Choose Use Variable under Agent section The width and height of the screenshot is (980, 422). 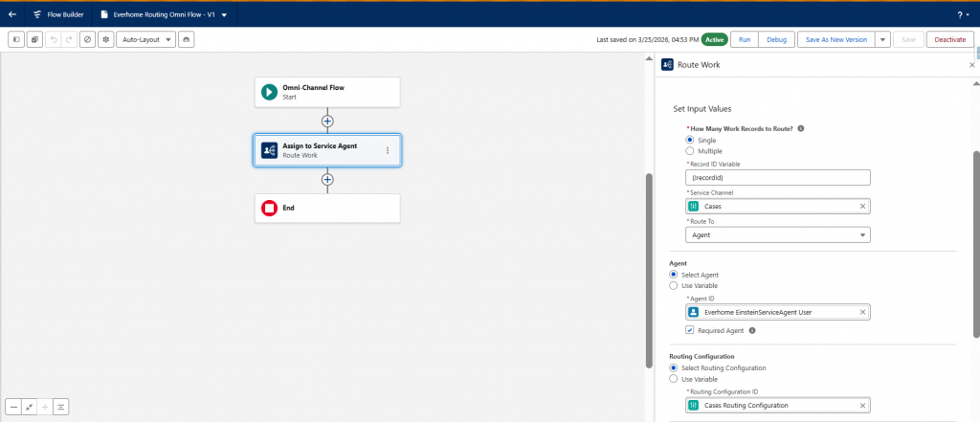click(673, 285)
